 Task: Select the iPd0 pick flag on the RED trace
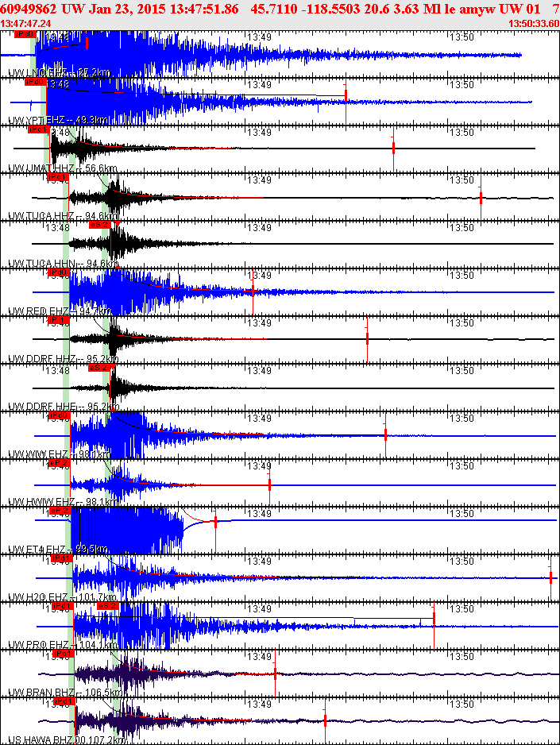tap(59, 272)
